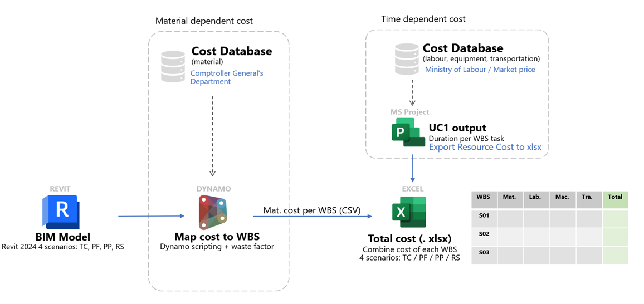
Task: Click the Excel application icon
Action: point(409,212)
